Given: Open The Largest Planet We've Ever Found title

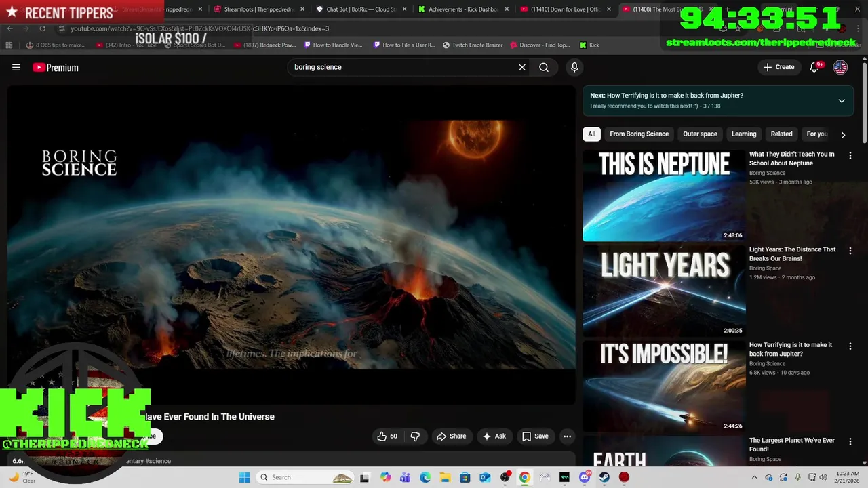Looking at the screenshot, I should point(791,445).
